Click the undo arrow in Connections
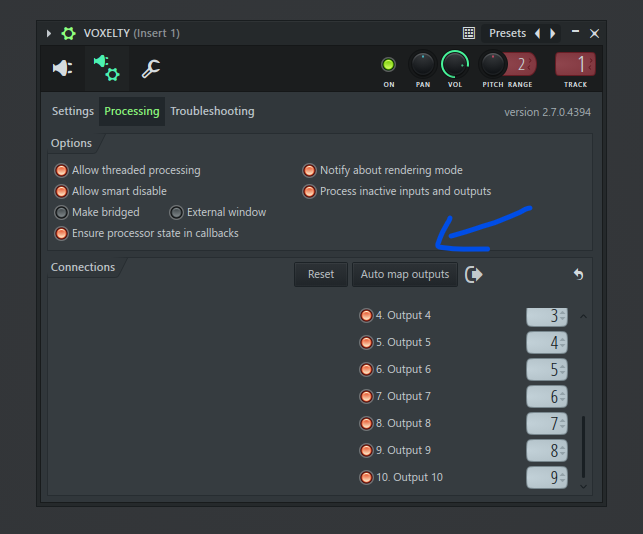 point(577,274)
